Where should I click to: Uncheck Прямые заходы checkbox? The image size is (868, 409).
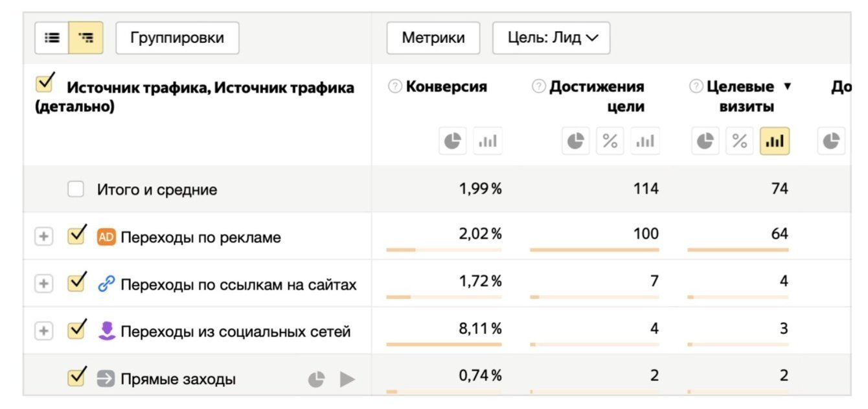tap(76, 378)
